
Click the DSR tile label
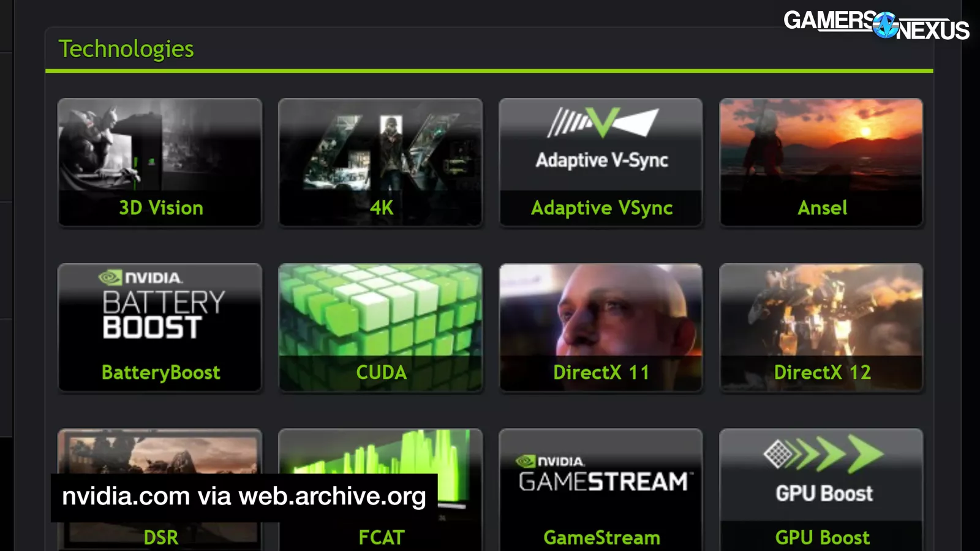[x=160, y=538]
